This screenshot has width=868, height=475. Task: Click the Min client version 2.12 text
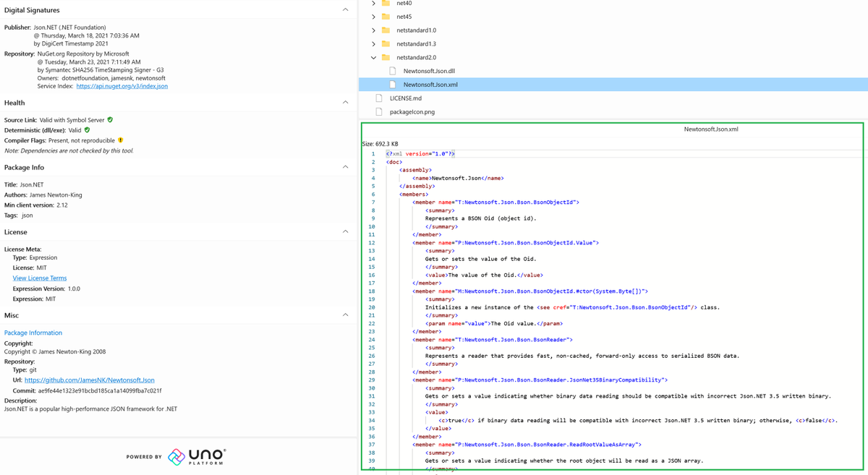(x=36, y=205)
